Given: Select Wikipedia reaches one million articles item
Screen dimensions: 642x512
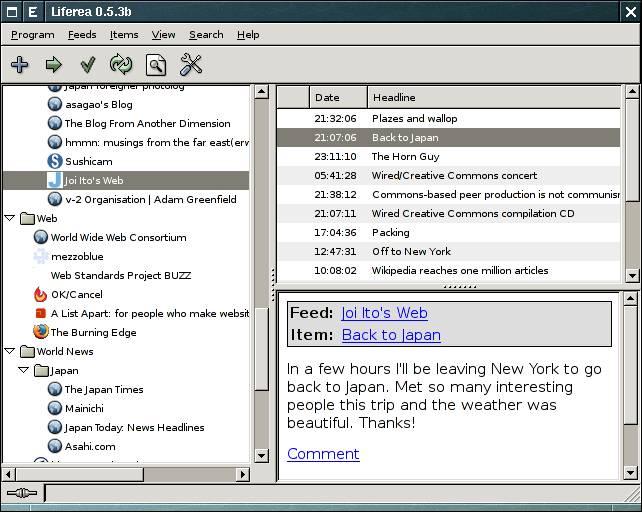Looking at the screenshot, I should click(x=448, y=270).
